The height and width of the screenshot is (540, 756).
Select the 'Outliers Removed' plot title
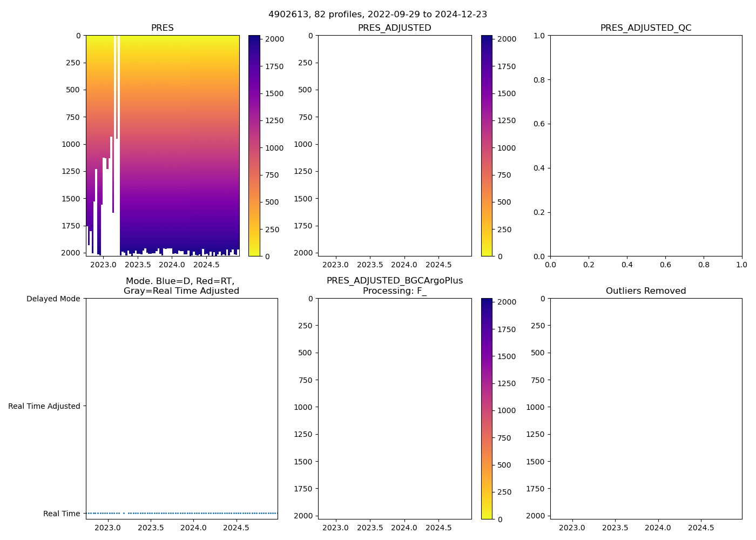point(646,291)
